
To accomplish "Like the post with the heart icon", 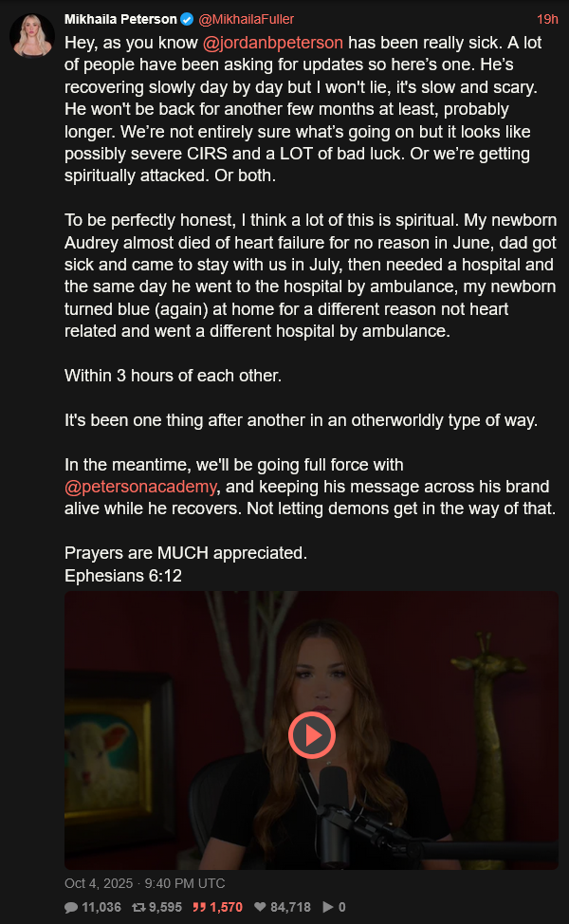I will (x=260, y=908).
